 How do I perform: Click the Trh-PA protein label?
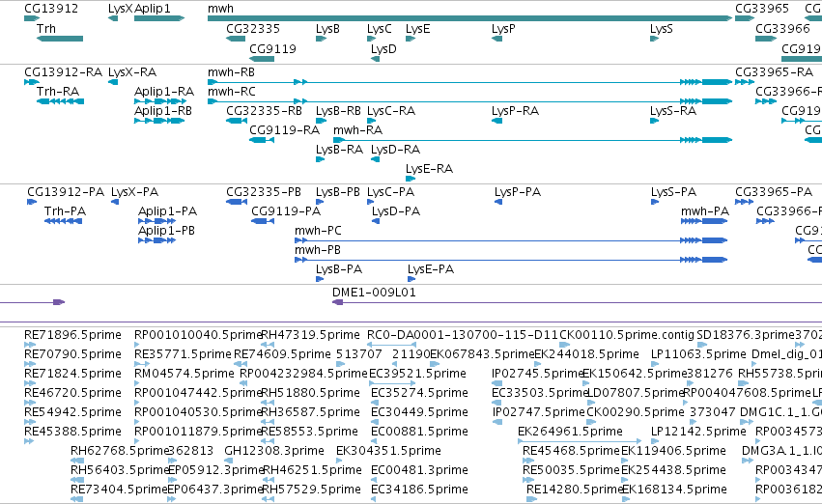coord(65,211)
